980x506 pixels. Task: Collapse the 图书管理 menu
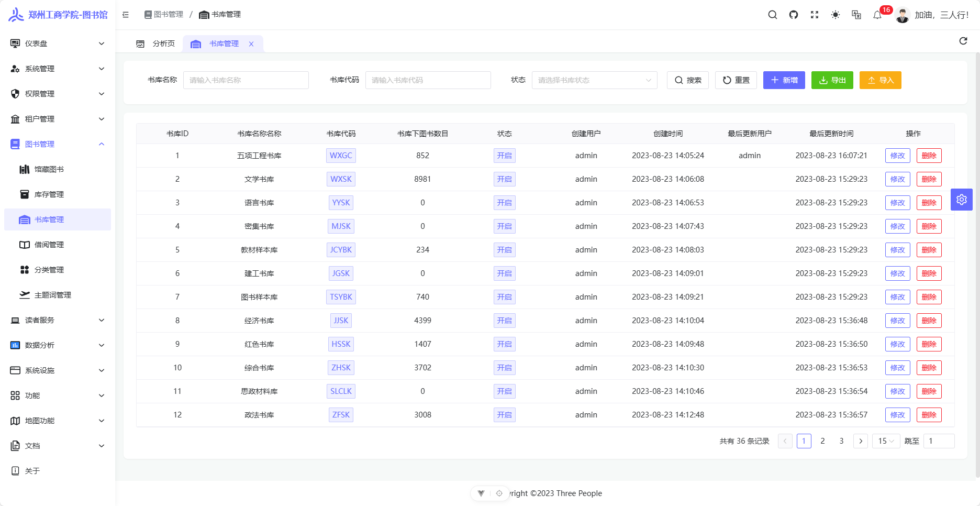point(58,144)
